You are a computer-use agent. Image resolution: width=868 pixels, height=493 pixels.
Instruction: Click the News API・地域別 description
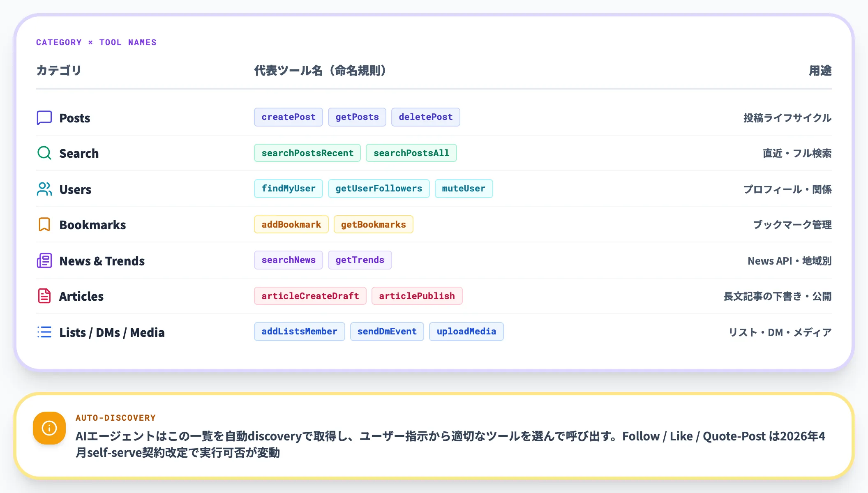[x=790, y=261]
